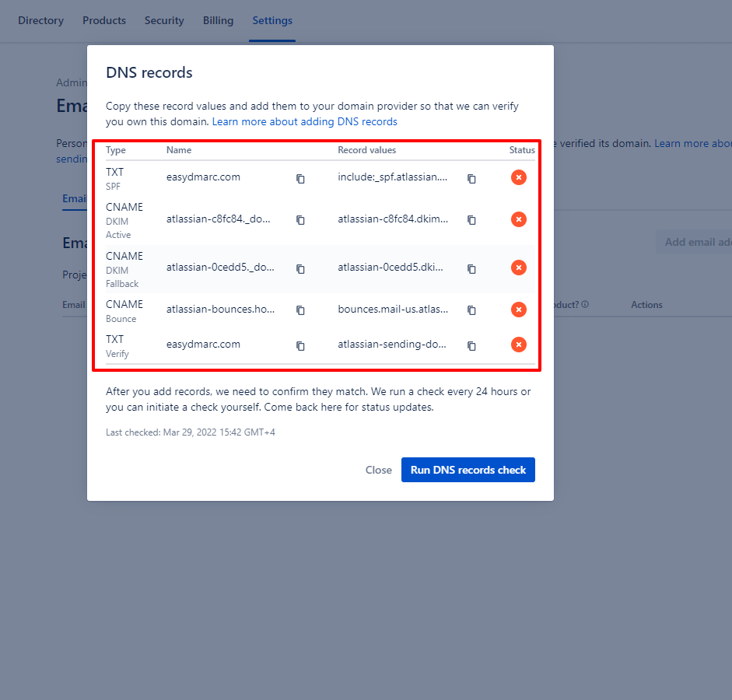
Task: Copy the include:_spf.atlassian record value
Action: click(471, 179)
